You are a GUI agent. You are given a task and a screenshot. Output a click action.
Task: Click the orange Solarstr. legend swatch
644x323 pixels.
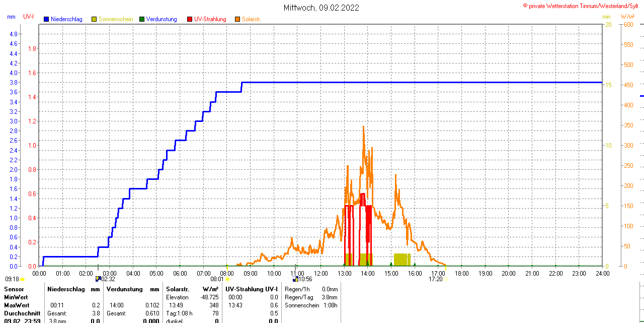pos(237,19)
